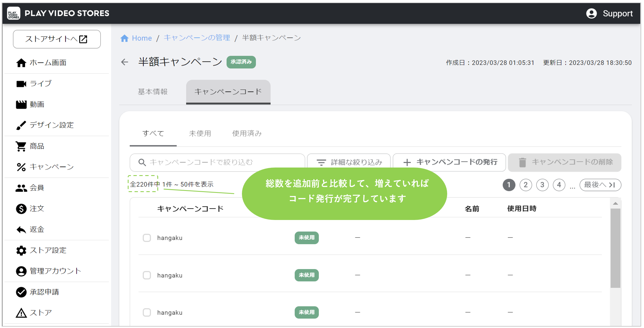Check the second hangaku row checkbox
The image size is (644, 328).
[147, 275]
